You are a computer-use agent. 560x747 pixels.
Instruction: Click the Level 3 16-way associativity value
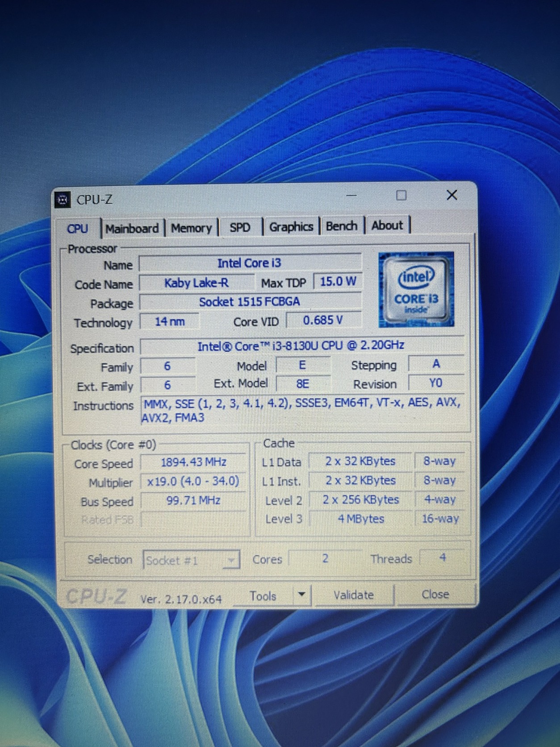440,519
